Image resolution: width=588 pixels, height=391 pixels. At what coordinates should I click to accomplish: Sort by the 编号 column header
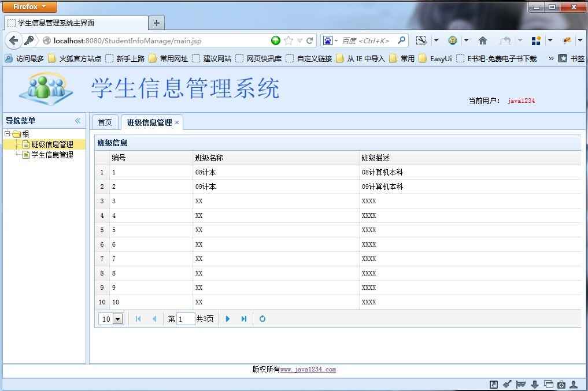tap(151, 158)
